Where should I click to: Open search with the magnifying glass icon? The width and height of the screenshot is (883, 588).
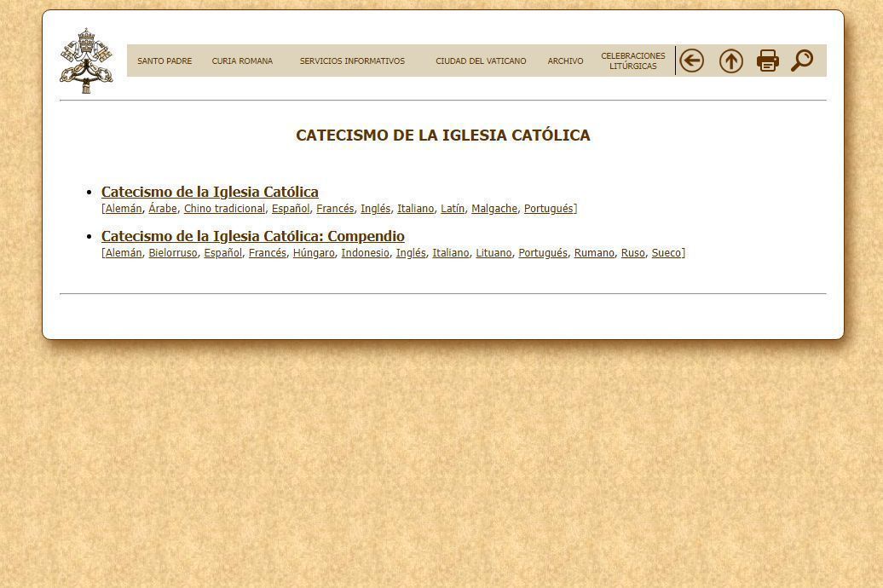(x=802, y=61)
